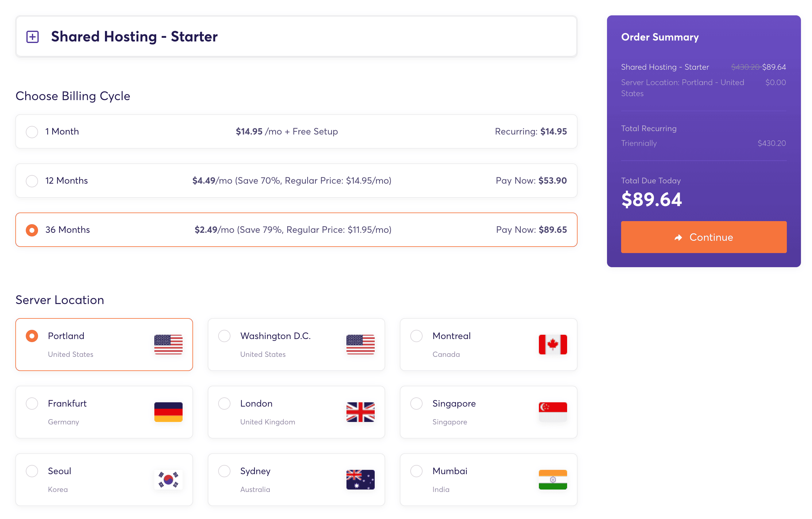Screen dimensions: 812x519
Task: Expand the Shared Hosting - Starter plus icon
Action: (x=33, y=37)
